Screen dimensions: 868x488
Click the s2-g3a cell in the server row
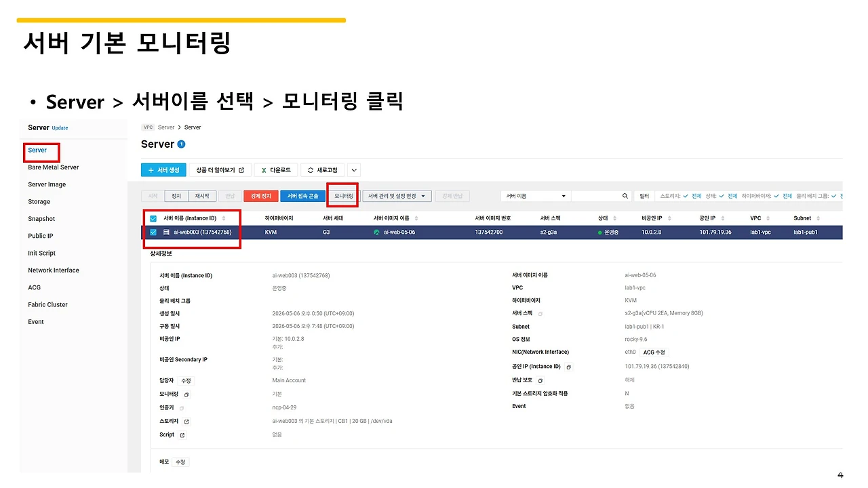pos(549,232)
